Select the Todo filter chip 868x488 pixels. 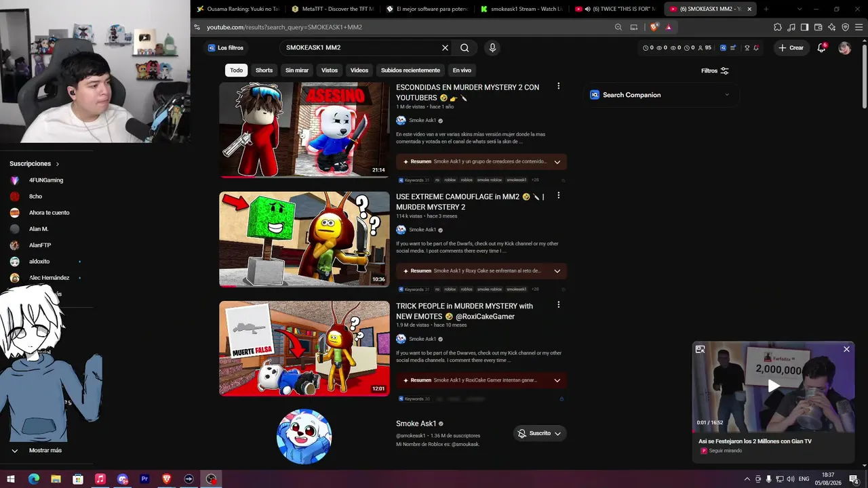tap(236, 70)
